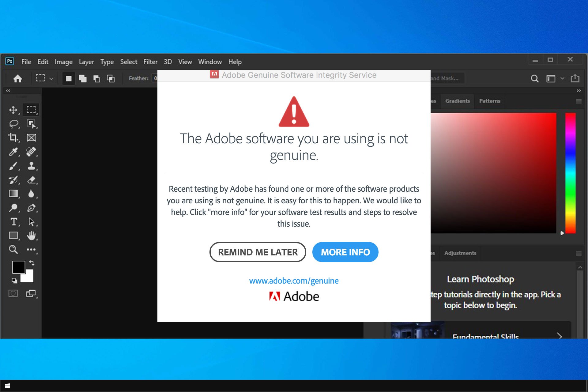Switch to the Rectangular Marquee tool
The image size is (588, 392).
[31, 109]
